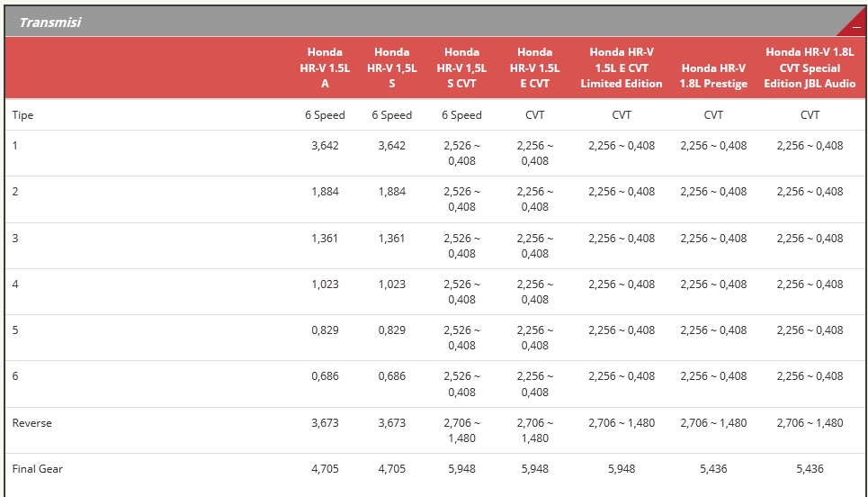Click 3,642 in HR-V 1.5L A column
Viewport: 868px width, 497px height.
click(x=325, y=146)
